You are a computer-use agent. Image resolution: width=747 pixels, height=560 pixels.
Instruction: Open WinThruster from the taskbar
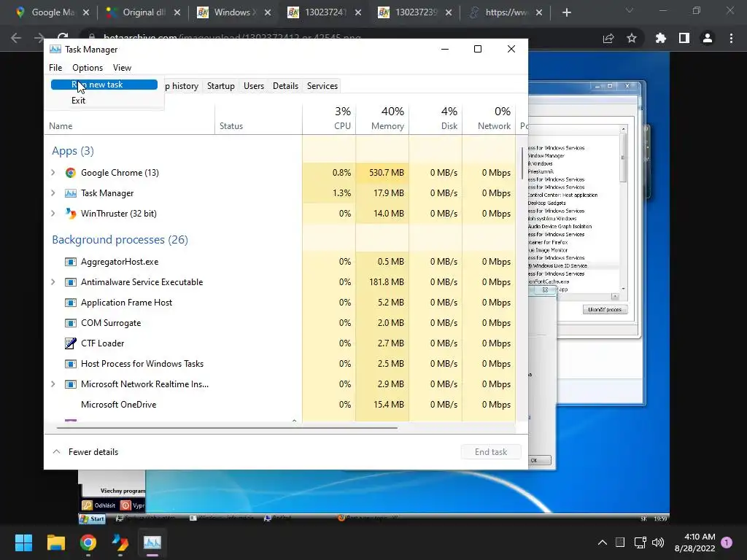click(x=120, y=542)
